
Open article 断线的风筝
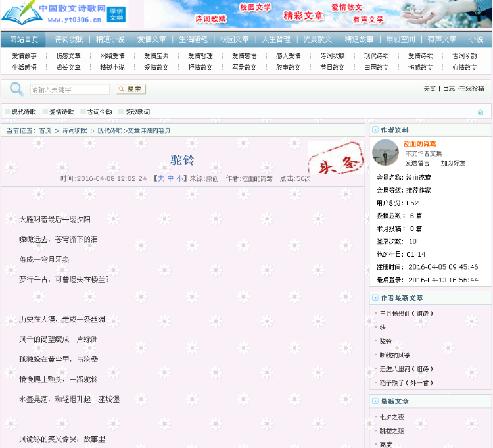point(395,355)
